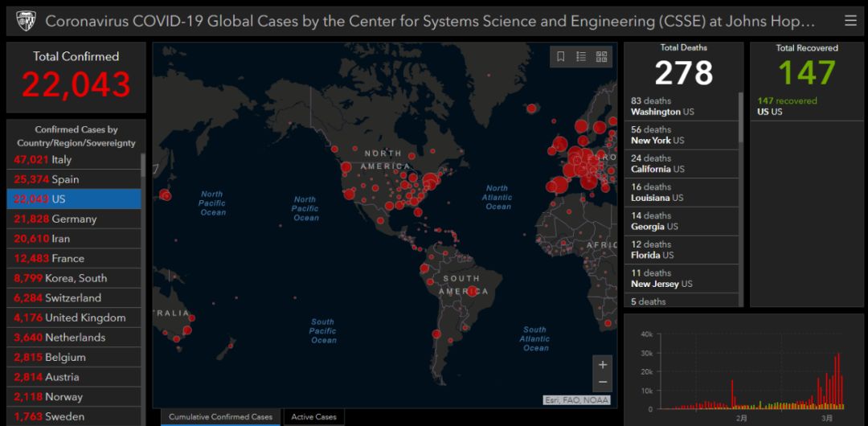Select United Kingdom in the list
The image size is (868, 426).
pos(74,318)
